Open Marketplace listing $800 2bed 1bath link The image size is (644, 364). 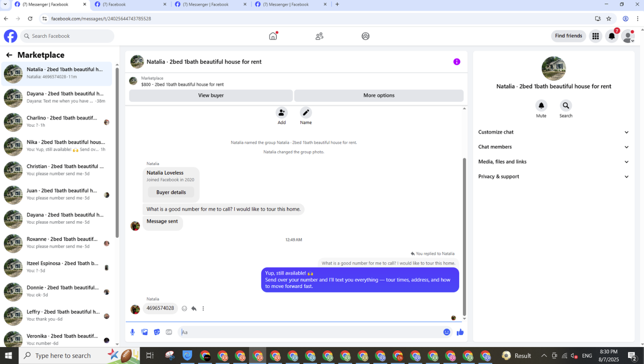click(183, 85)
